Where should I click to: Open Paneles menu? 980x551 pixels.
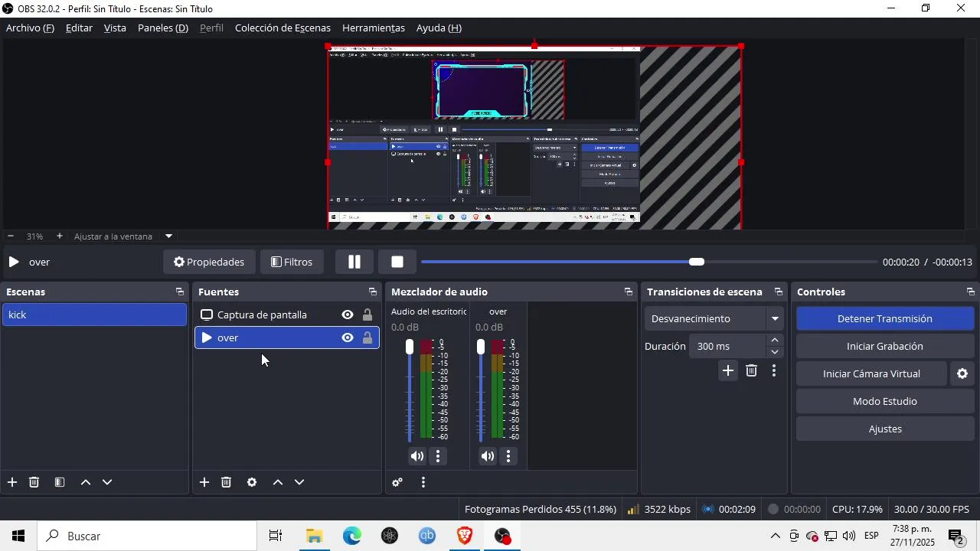(163, 28)
